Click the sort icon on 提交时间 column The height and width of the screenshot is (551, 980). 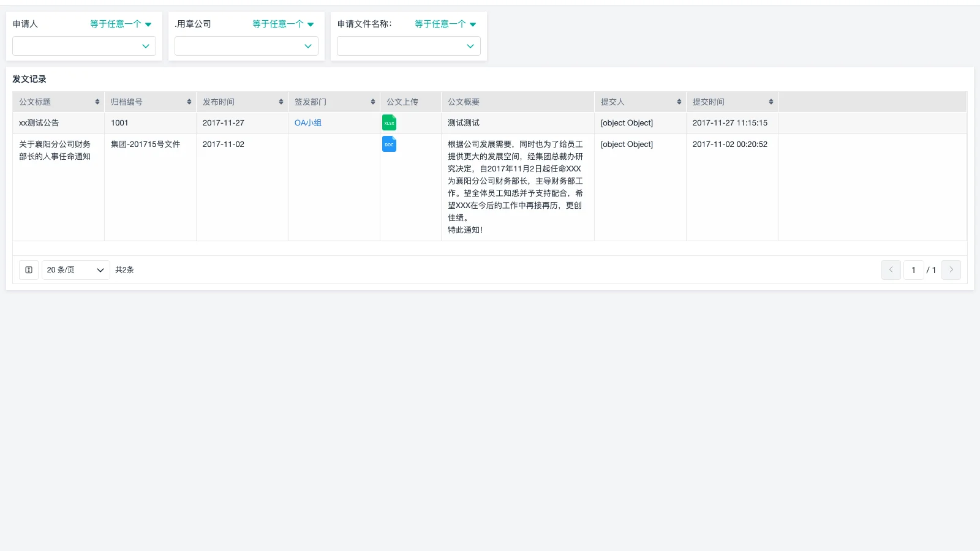[771, 102]
